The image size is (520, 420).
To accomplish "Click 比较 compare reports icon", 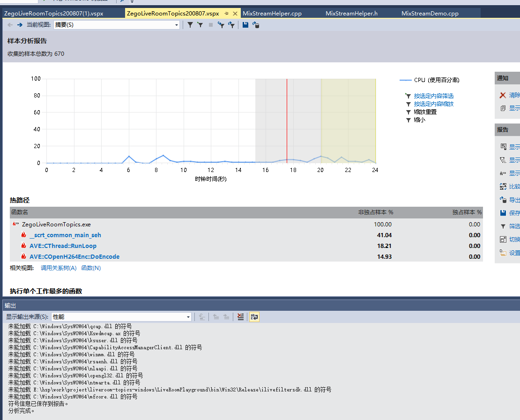I will [503, 187].
